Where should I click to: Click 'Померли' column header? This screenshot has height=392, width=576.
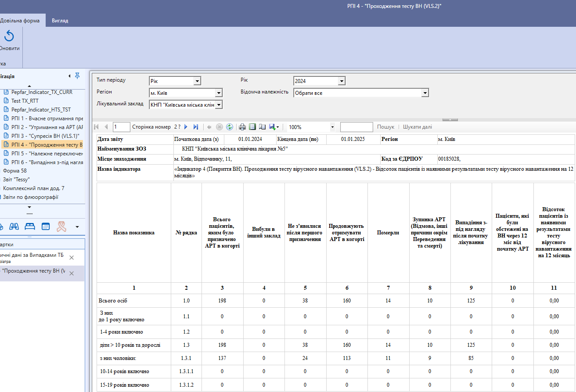tap(388, 233)
